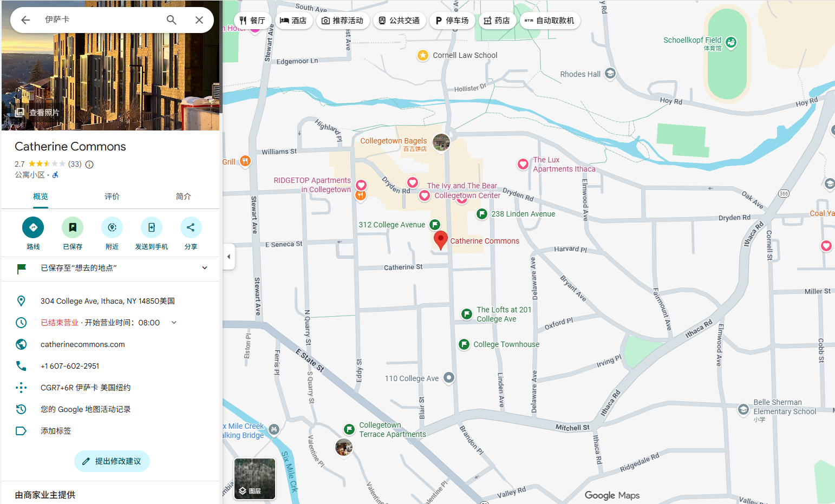Collapse the side panel with arrow handle
The width and height of the screenshot is (835, 504).
point(229,257)
